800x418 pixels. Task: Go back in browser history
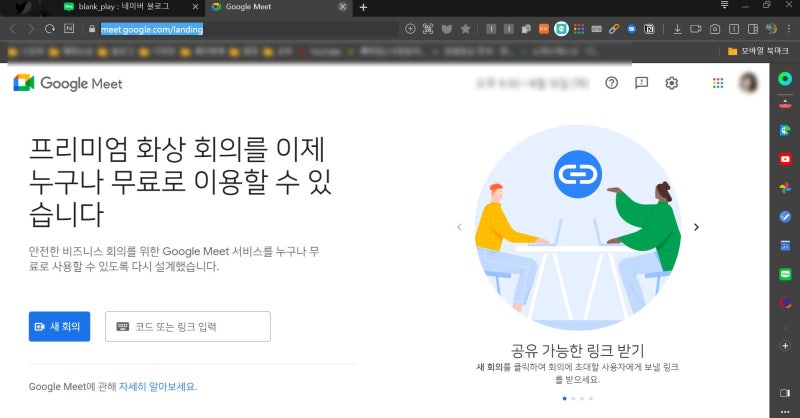(x=13, y=29)
